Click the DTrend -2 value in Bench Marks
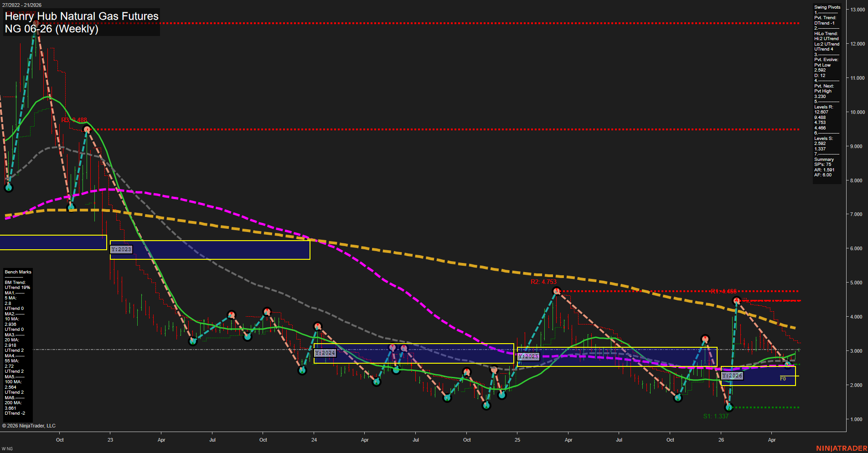868x453 pixels. (x=15, y=413)
